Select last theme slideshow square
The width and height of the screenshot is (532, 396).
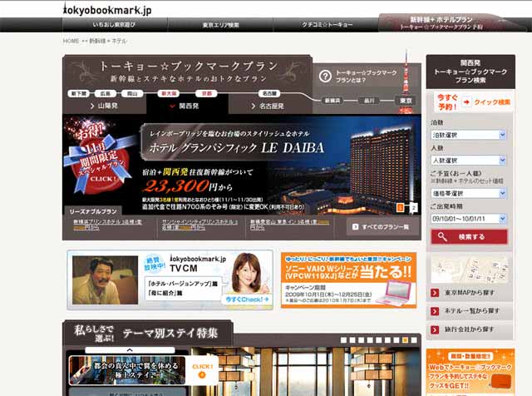[414, 340]
